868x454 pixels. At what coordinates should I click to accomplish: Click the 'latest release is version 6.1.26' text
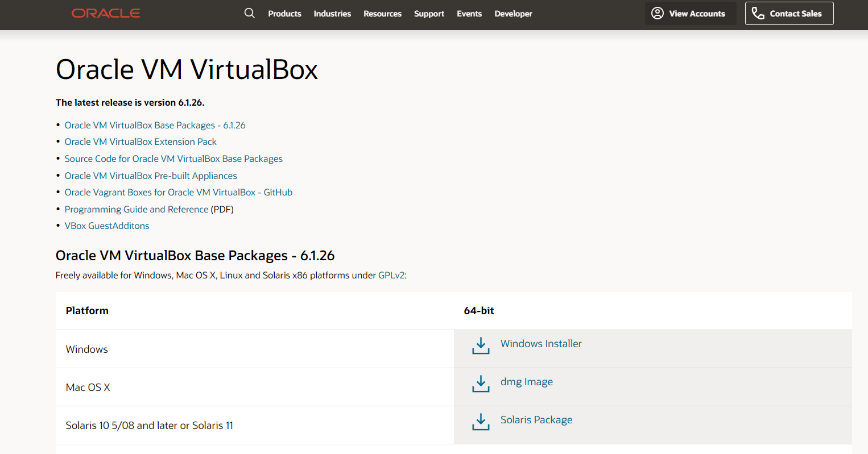click(x=130, y=102)
